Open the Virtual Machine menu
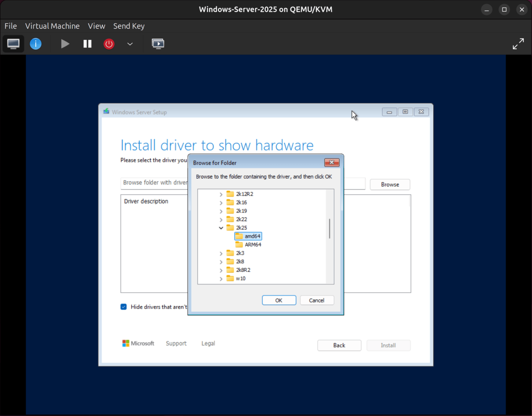The height and width of the screenshot is (416, 532). 52,26
